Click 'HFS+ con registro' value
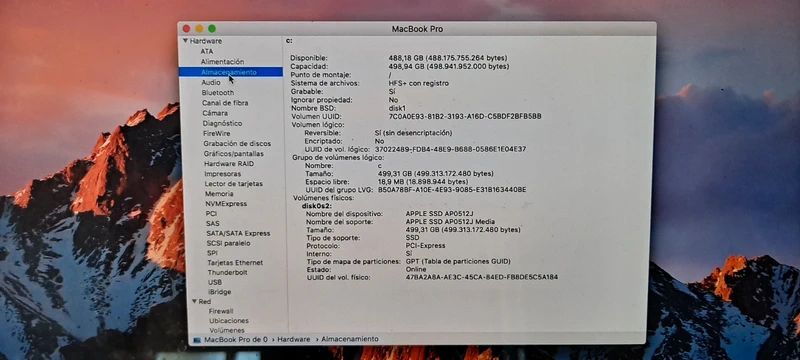Screen dimensions: 800x360 coord(419,83)
